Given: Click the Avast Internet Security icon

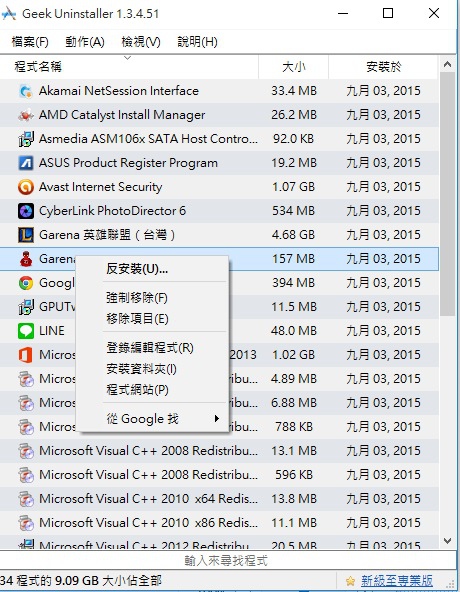Looking at the screenshot, I should (x=26, y=187).
